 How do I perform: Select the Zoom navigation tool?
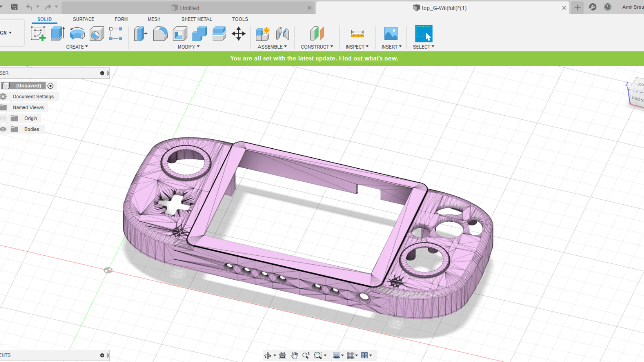click(306, 355)
